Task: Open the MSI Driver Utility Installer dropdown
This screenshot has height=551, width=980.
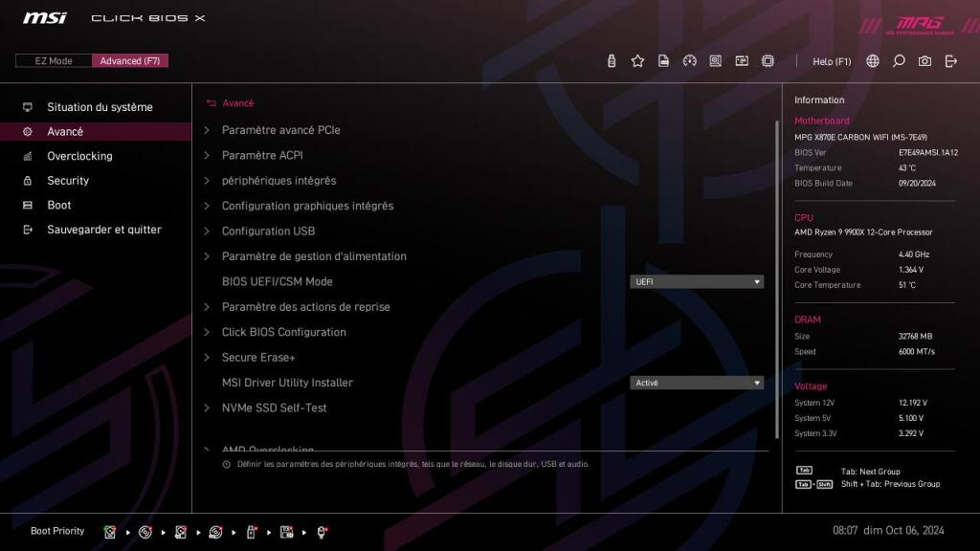Action: click(696, 382)
